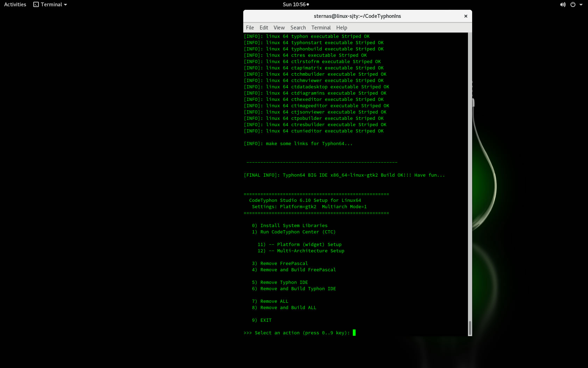Click the terminal icon in top bar

tap(36, 5)
